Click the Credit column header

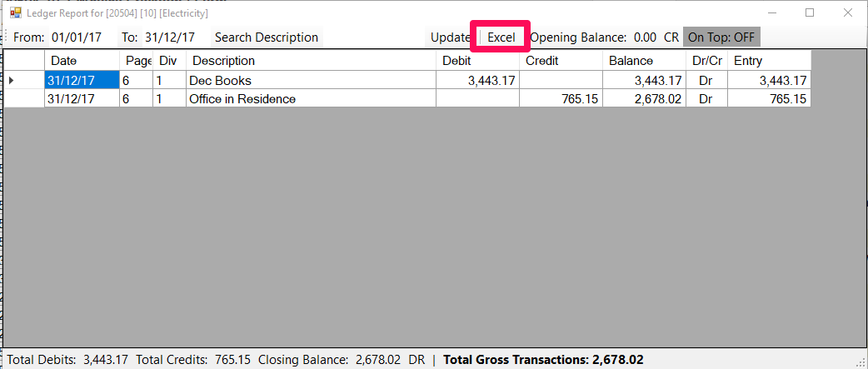coord(561,61)
